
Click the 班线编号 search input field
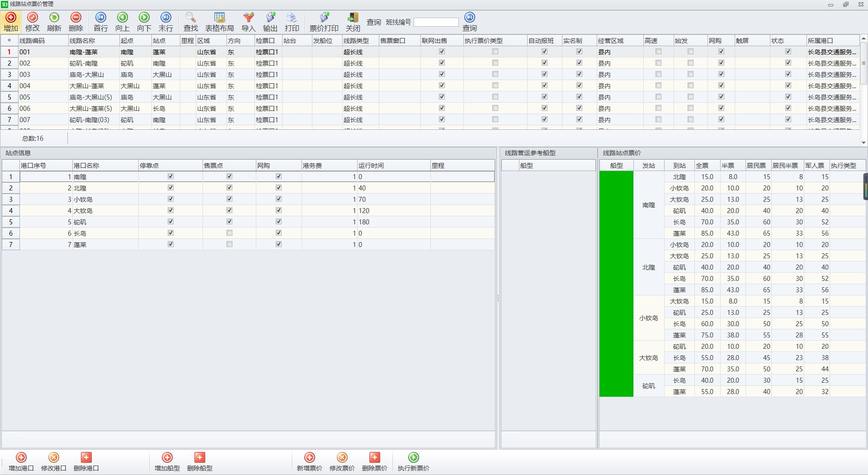point(436,22)
